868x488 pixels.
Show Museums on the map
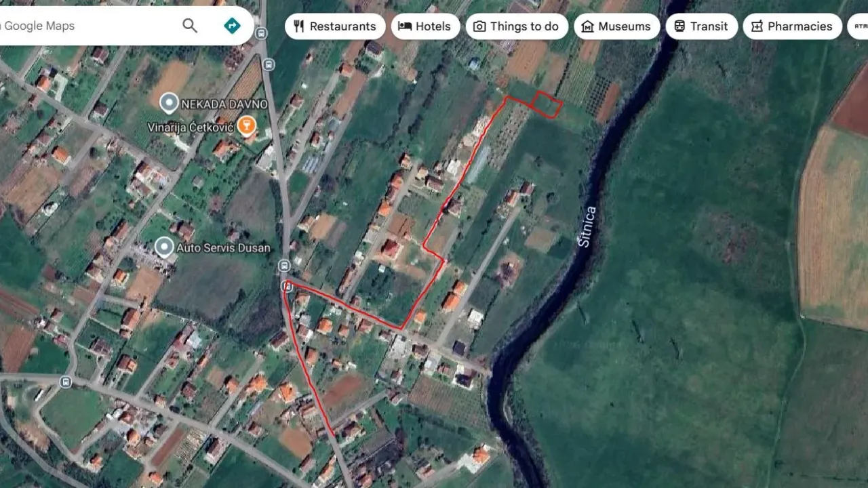616,26
